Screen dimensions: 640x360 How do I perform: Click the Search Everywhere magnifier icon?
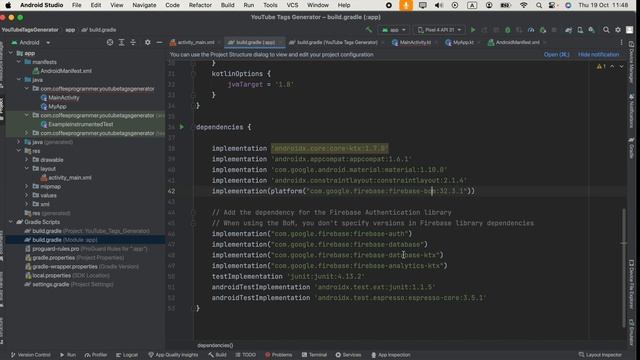pyautogui.click(x=606, y=30)
